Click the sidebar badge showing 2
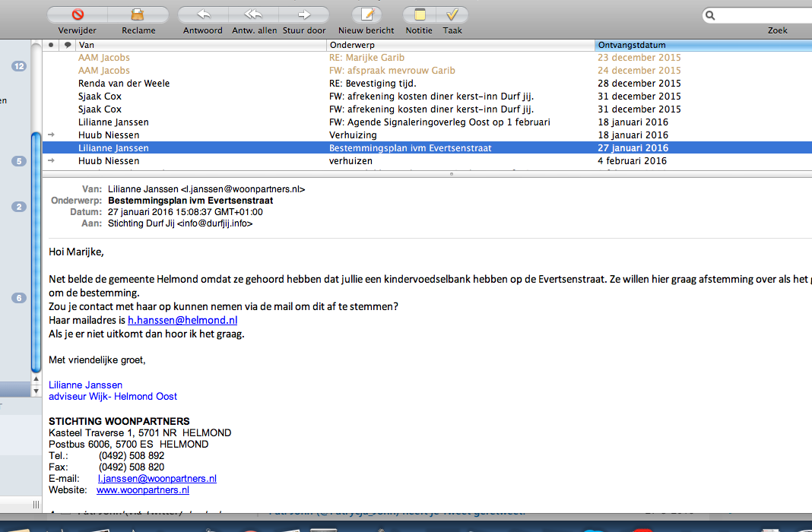This screenshot has height=532, width=812. point(19,207)
